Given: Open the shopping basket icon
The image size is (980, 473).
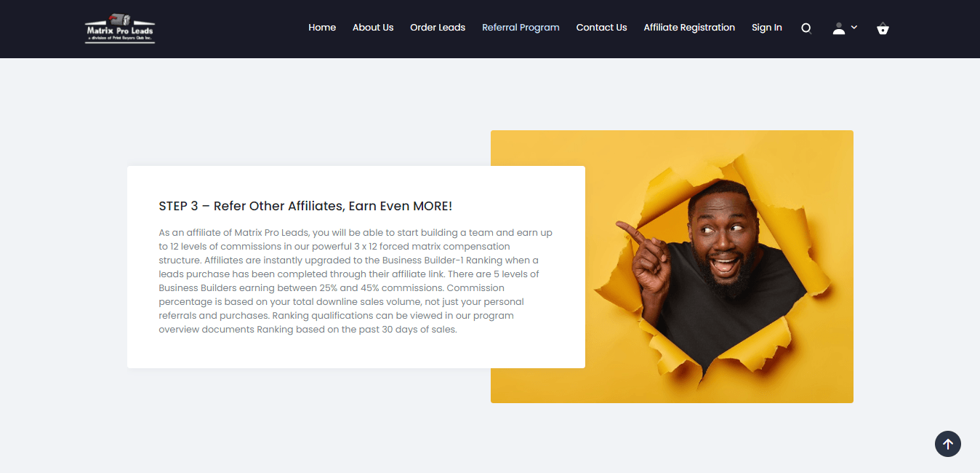Looking at the screenshot, I should [883, 28].
